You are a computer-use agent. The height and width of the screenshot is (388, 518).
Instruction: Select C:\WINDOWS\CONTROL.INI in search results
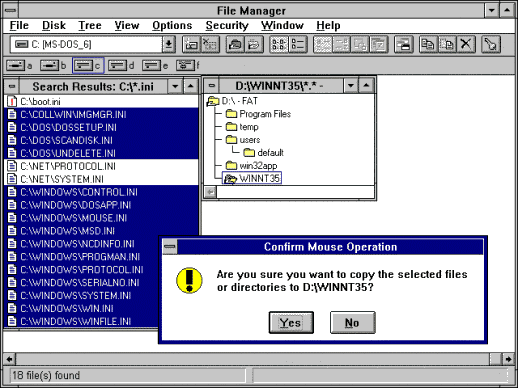[x=101, y=192]
